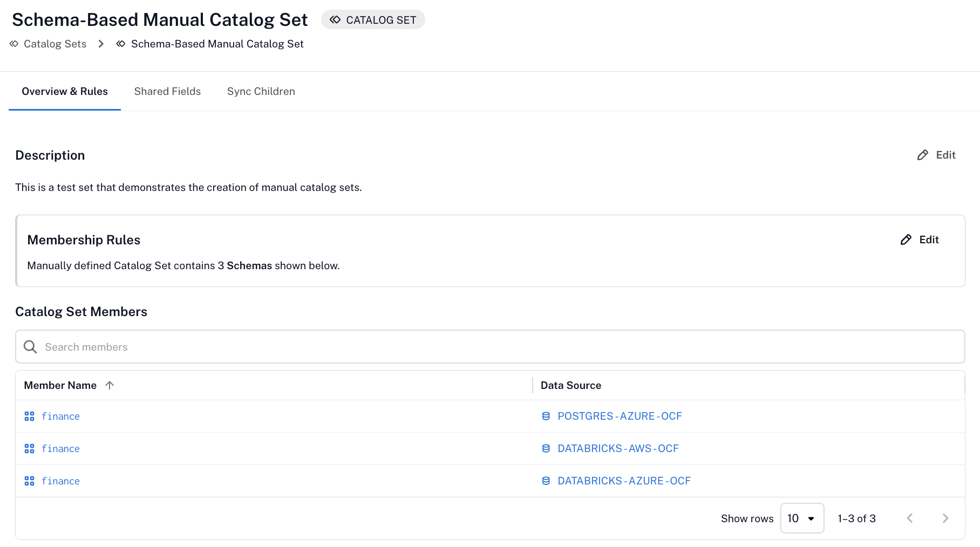980x547 pixels.
Task: Click the pencil icon in Membership Rules
Action: tap(906, 240)
